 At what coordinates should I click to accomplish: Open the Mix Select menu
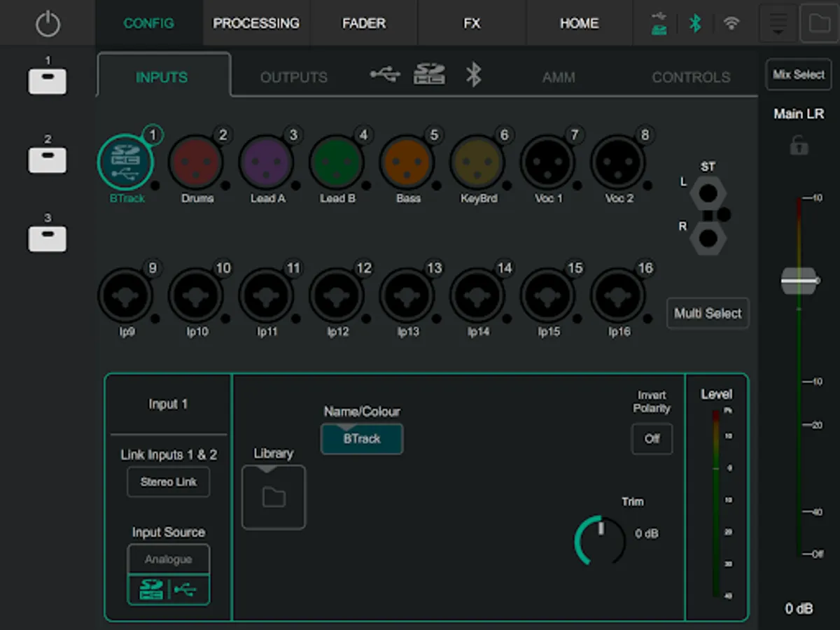click(798, 75)
